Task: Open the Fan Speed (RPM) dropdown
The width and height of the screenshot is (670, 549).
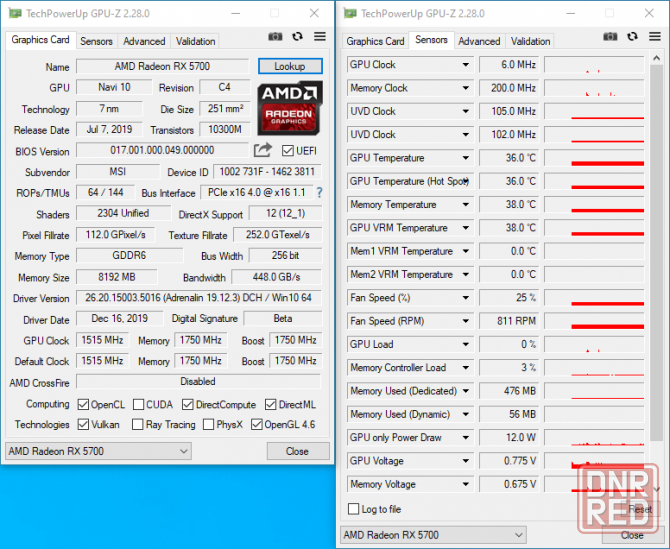Action: [466, 321]
